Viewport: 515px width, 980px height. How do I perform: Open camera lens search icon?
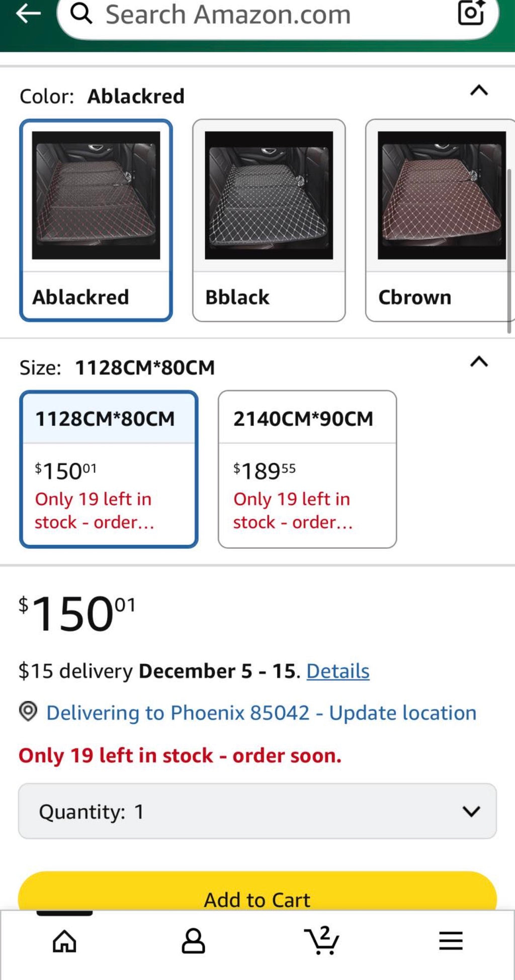(471, 13)
